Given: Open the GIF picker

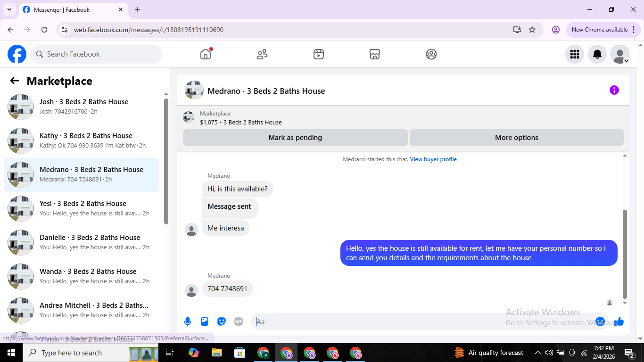Looking at the screenshot, I should pyautogui.click(x=239, y=321).
